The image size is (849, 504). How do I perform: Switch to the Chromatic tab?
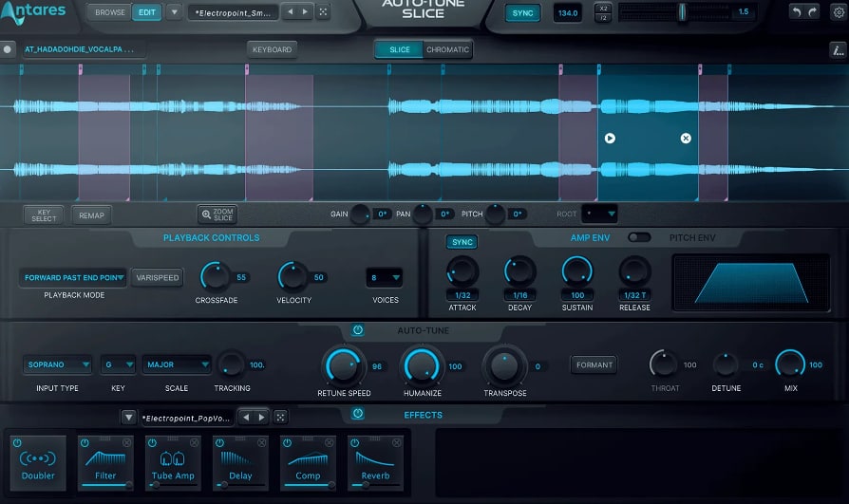[x=446, y=49]
